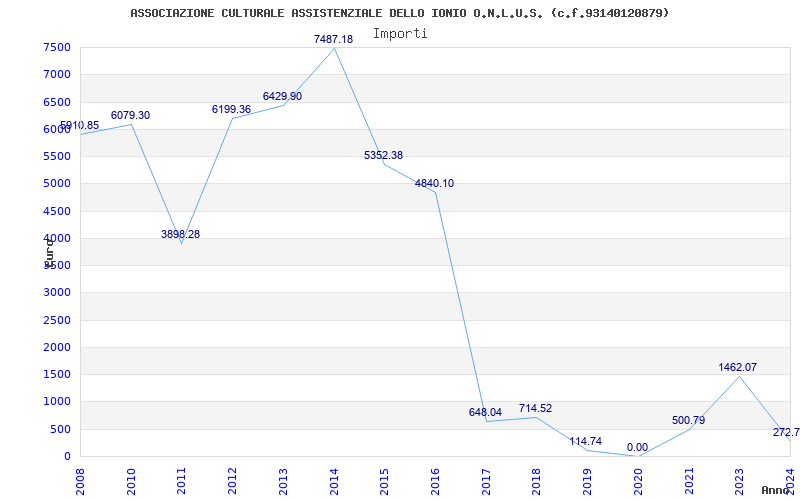Click the 2500 y-axis tick label
This screenshot has width=800, height=500.
click(57, 320)
